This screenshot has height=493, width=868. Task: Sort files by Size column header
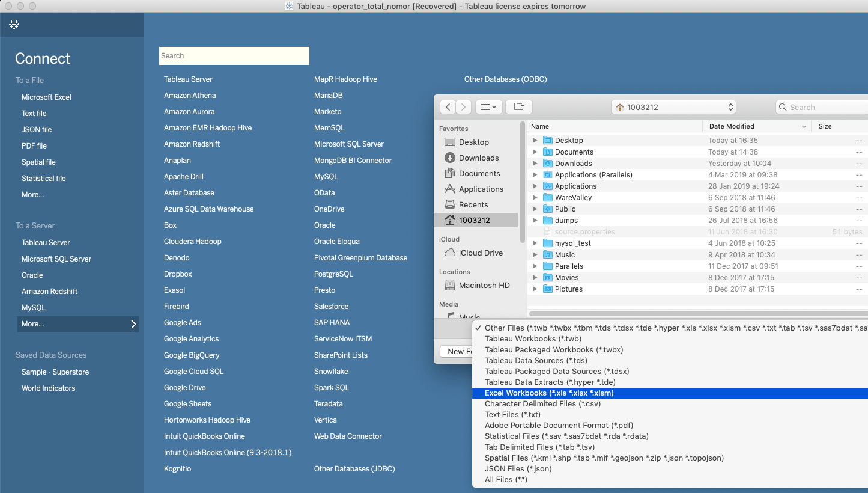coord(840,126)
